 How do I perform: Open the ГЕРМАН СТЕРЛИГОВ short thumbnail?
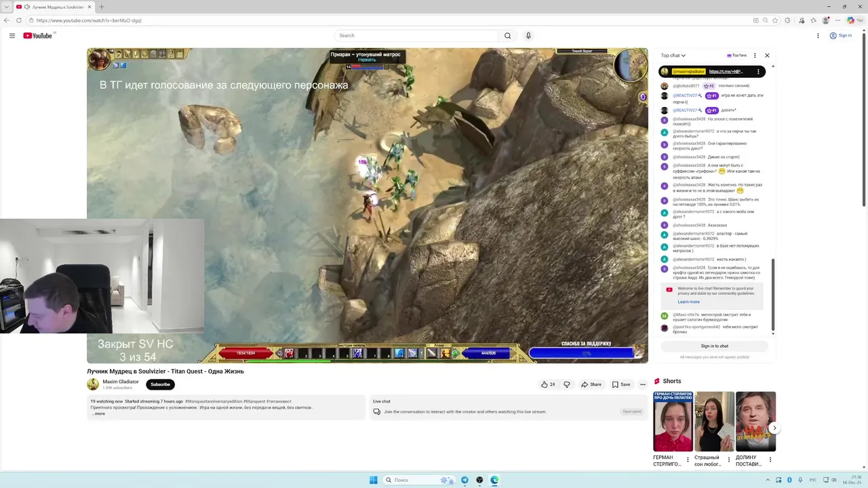[x=673, y=422]
